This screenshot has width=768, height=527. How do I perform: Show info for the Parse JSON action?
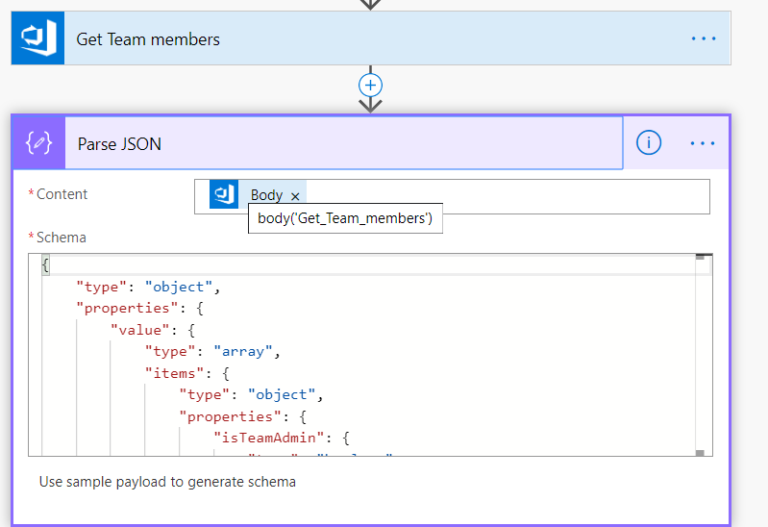pos(648,143)
